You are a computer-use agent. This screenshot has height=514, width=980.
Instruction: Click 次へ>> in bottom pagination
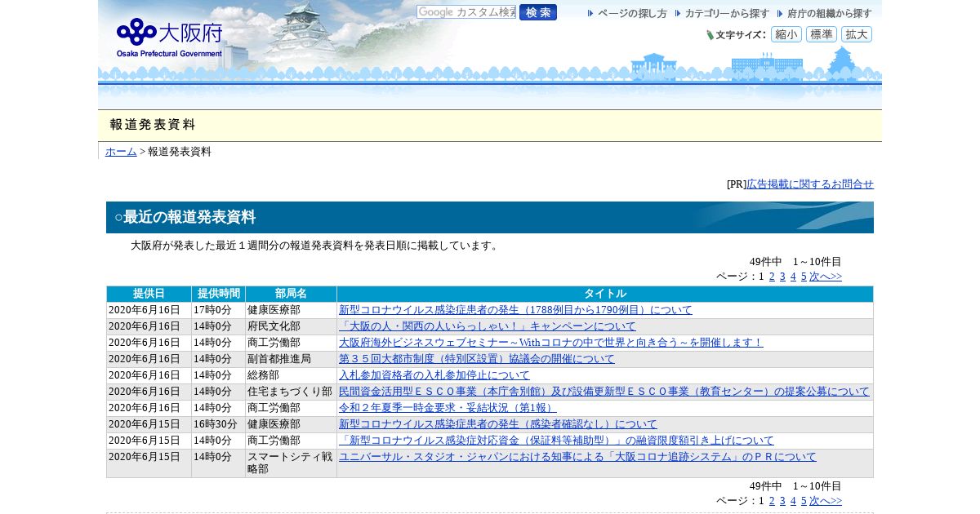(x=826, y=501)
